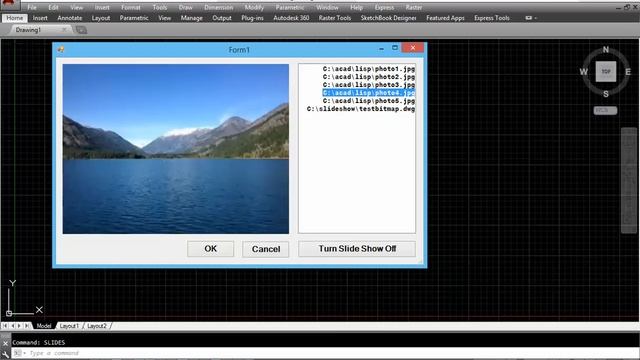
Task: Click first layout tab scroll arrow
Action: point(5,326)
